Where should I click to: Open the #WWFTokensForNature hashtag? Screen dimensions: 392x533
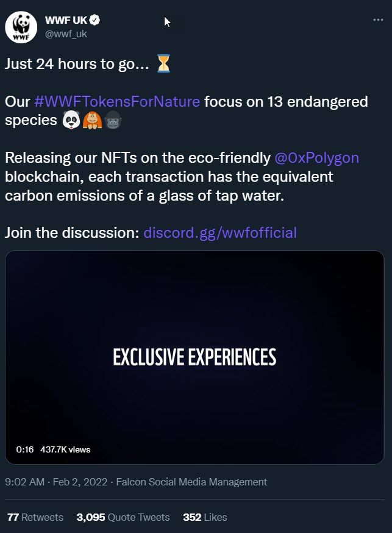[x=116, y=101]
